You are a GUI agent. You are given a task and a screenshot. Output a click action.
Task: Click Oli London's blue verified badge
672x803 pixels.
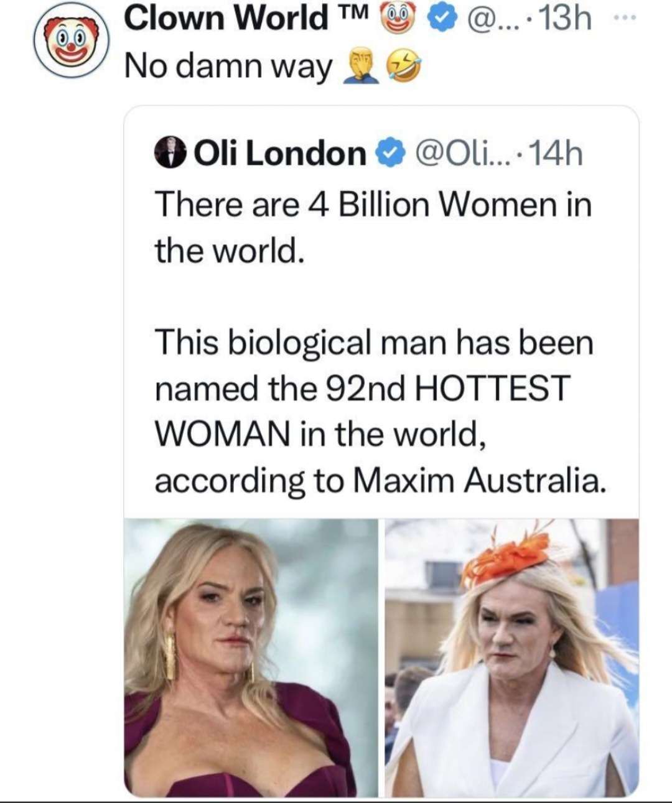pyautogui.click(x=392, y=154)
